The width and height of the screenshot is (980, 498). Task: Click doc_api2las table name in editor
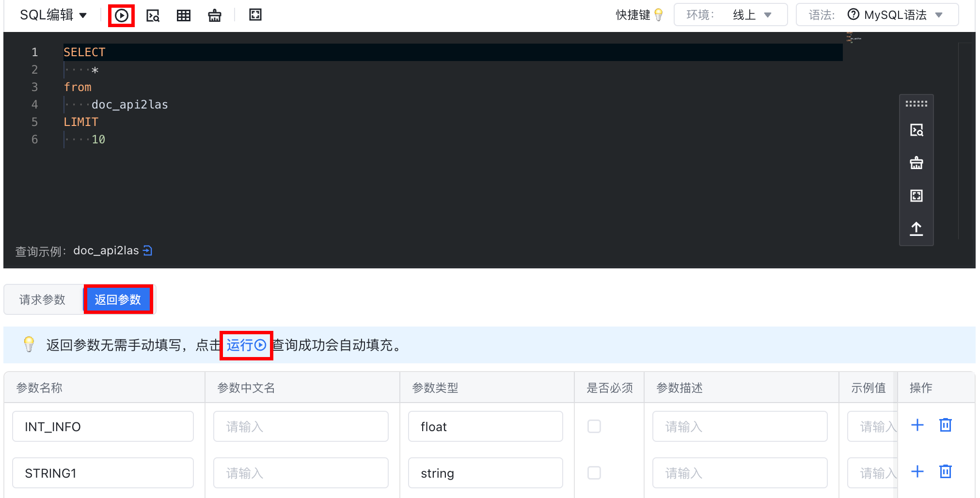pyautogui.click(x=130, y=105)
